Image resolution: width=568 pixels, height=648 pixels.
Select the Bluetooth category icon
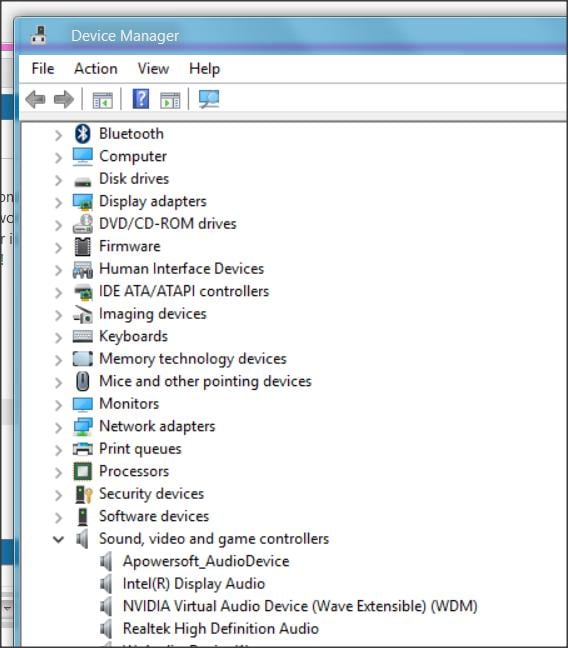point(83,133)
